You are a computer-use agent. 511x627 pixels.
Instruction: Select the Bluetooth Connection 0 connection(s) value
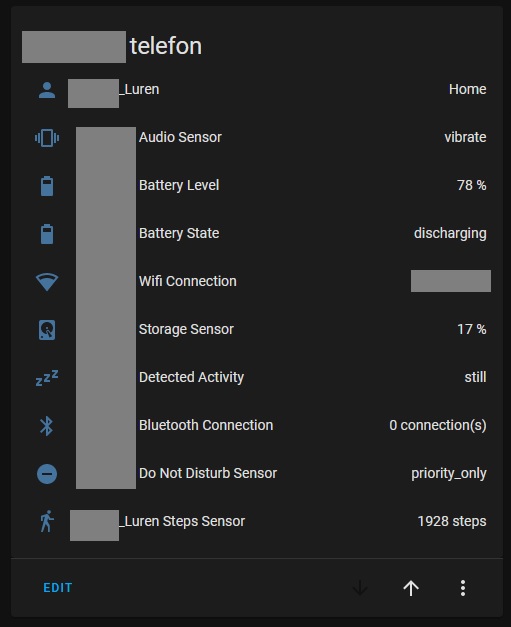pos(438,425)
